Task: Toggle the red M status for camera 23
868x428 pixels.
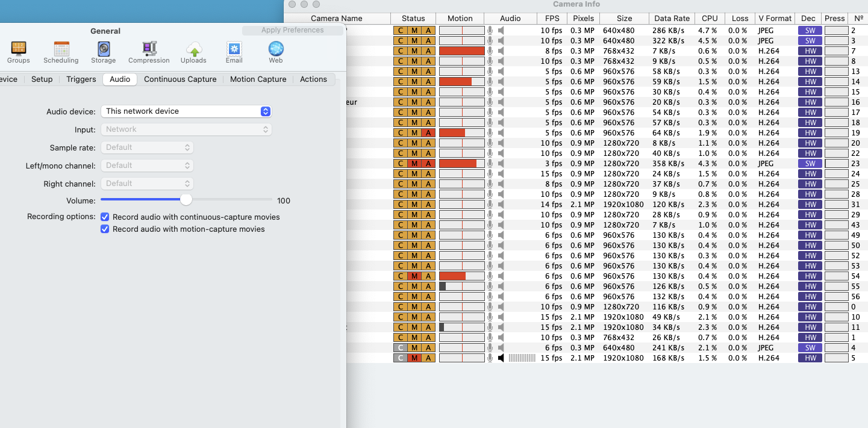Action: [414, 164]
